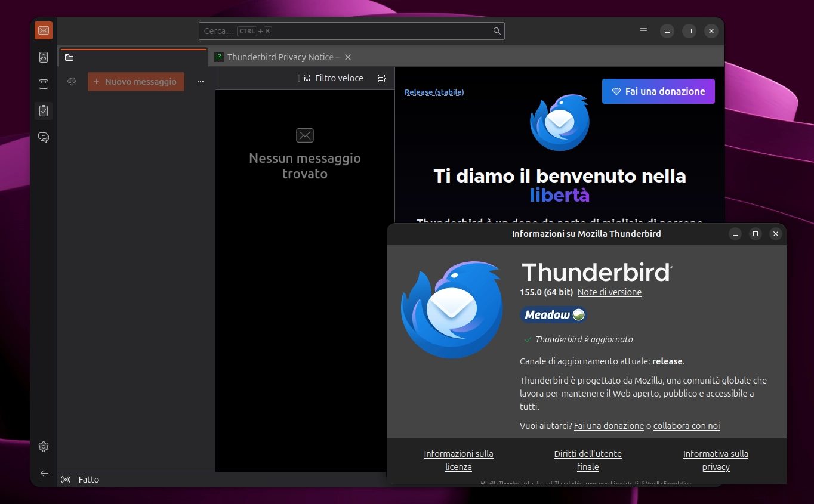The image size is (814, 504).
Task: Open Note di versione link
Action: point(609,292)
